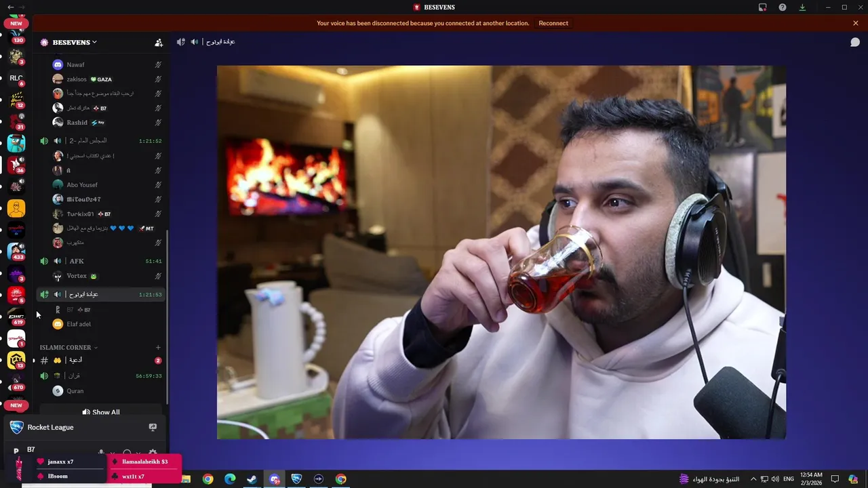
Task: Open the server icon with 670 badge
Action: point(16,382)
